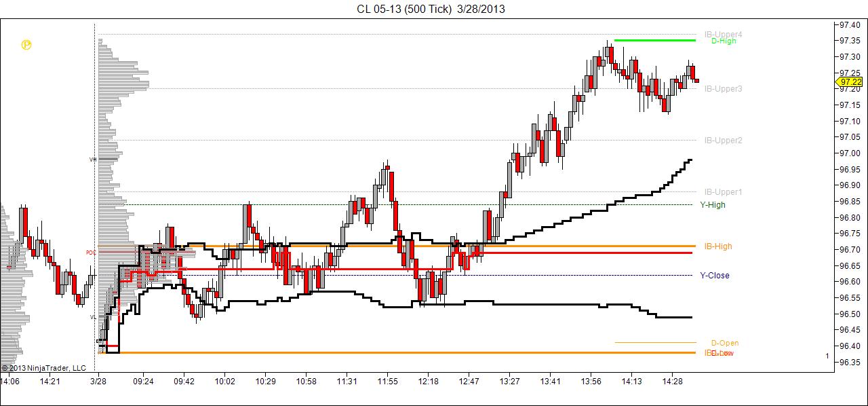This screenshot has width=868, height=406.
Task: Click the IB-Upper4 level label
Action: (723, 34)
